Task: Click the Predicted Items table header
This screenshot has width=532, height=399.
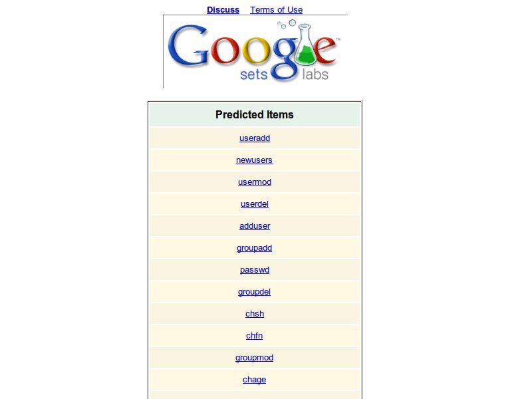Action: [254, 114]
